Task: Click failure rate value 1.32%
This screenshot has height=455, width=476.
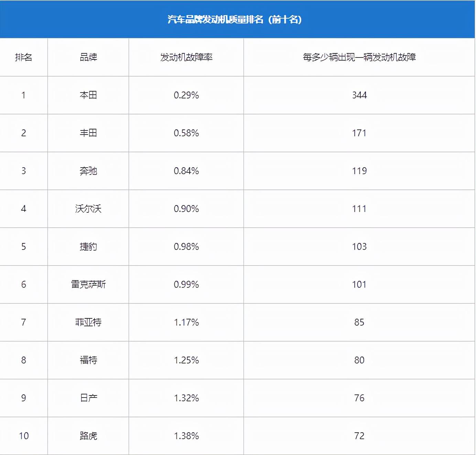Action: click(186, 398)
